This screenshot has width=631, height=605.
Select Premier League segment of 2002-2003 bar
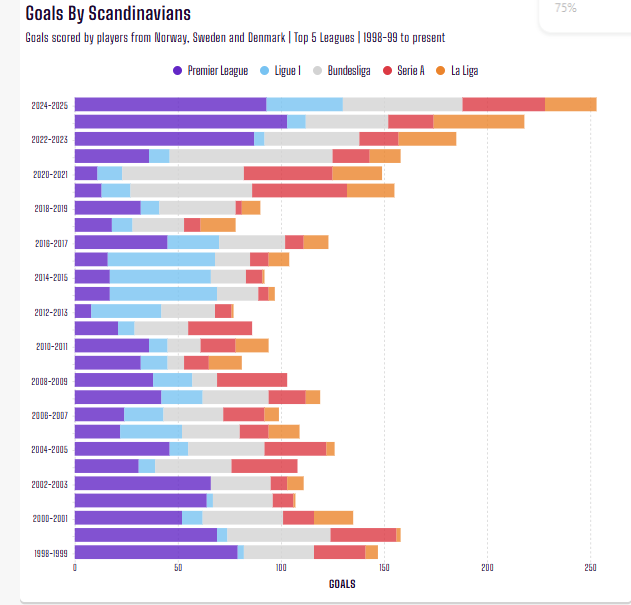point(142,483)
